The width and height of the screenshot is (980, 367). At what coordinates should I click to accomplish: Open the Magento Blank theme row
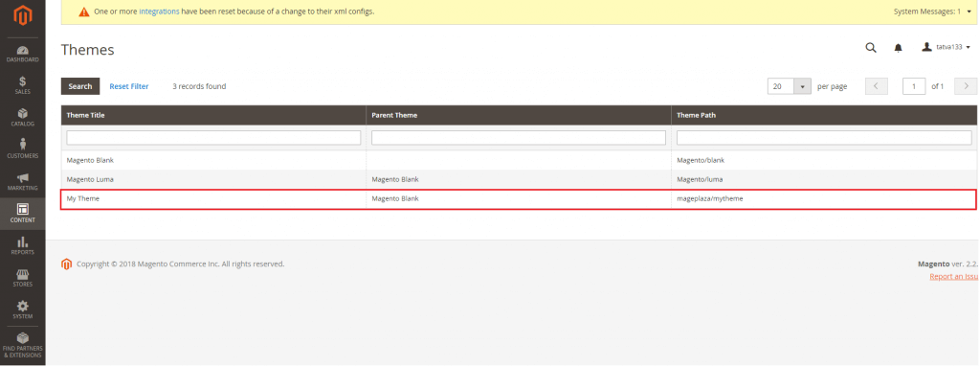[519, 160]
